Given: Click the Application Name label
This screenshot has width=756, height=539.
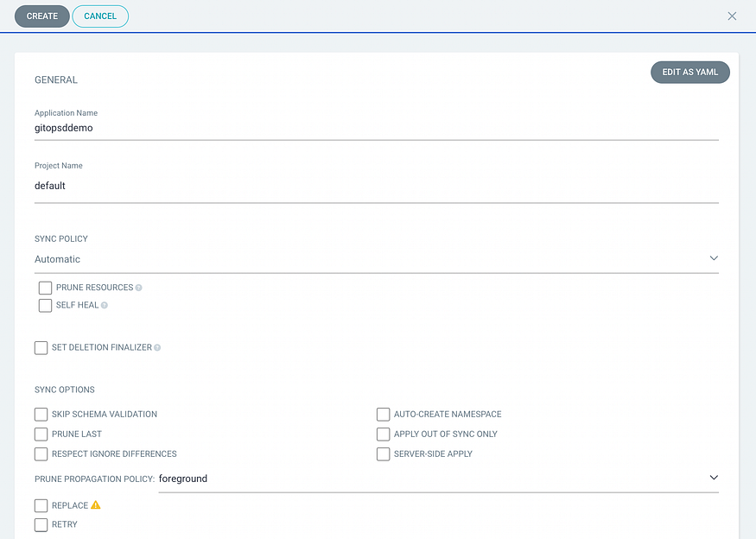Looking at the screenshot, I should click(x=66, y=113).
